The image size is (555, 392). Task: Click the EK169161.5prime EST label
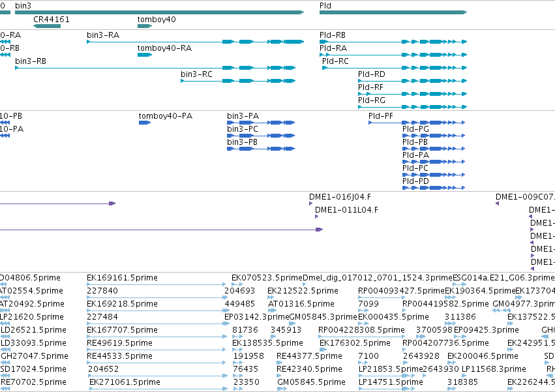122,278
